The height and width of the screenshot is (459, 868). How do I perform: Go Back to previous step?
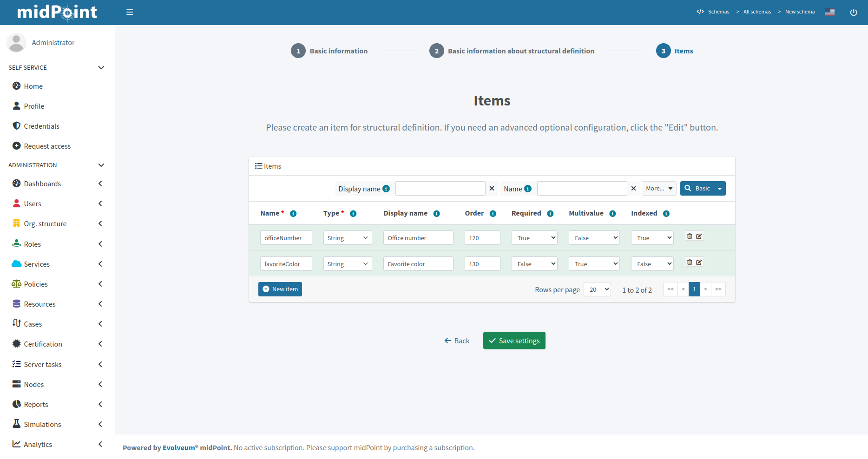pos(457,341)
